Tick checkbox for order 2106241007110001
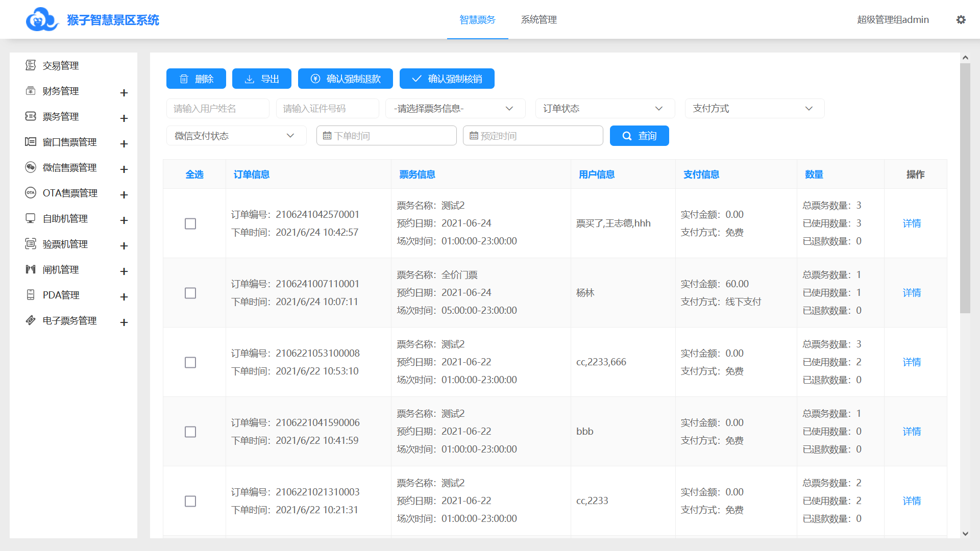980x551 pixels. tap(190, 293)
